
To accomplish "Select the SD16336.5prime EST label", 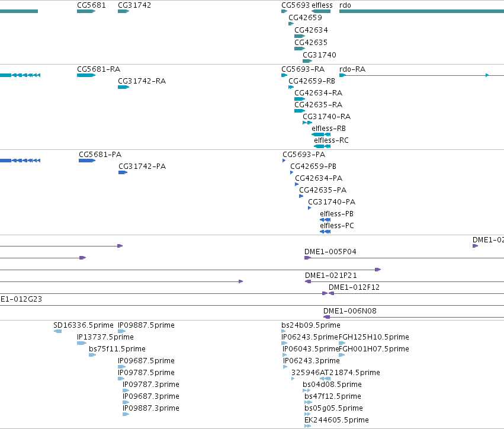I will click(84, 325).
